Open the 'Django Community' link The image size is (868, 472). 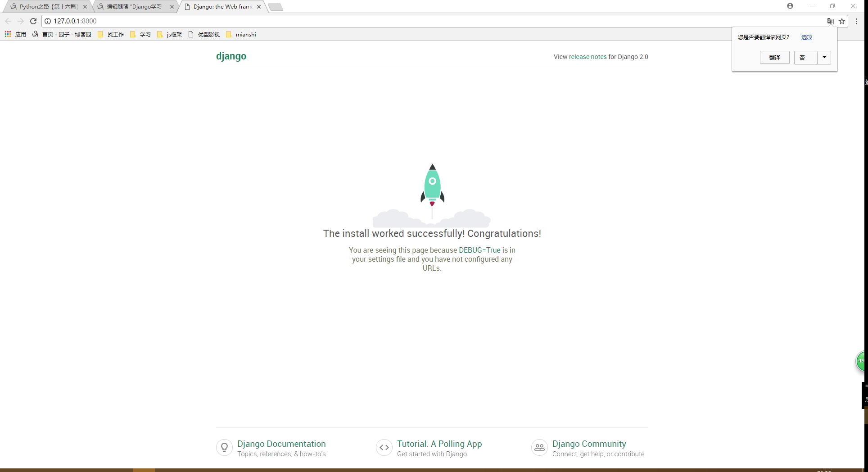(589, 444)
